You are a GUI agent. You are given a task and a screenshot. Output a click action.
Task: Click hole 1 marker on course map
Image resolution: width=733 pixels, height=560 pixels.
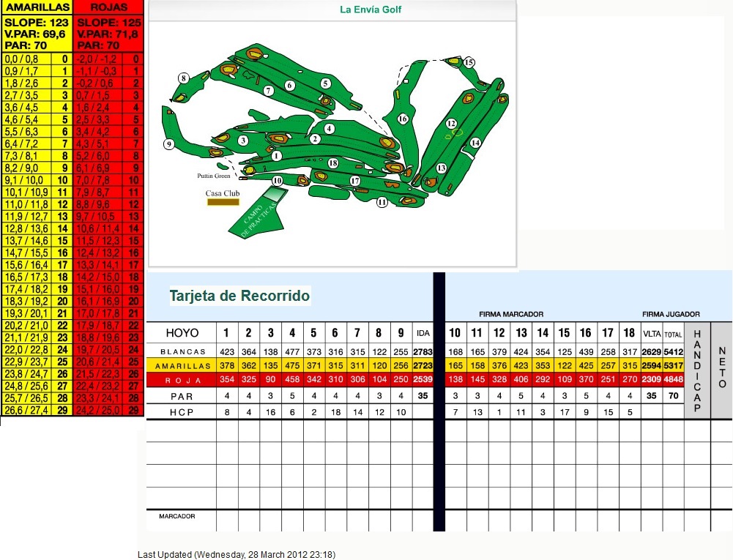click(276, 156)
